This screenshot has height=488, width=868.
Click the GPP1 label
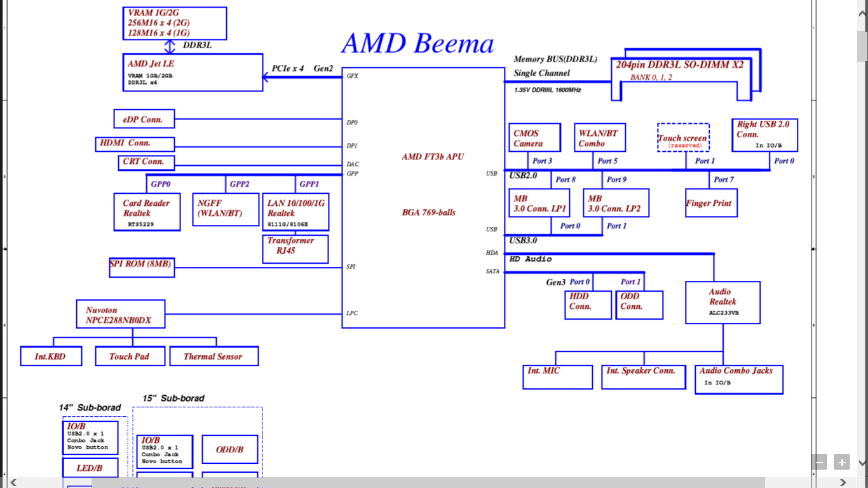tap(309, 184)
